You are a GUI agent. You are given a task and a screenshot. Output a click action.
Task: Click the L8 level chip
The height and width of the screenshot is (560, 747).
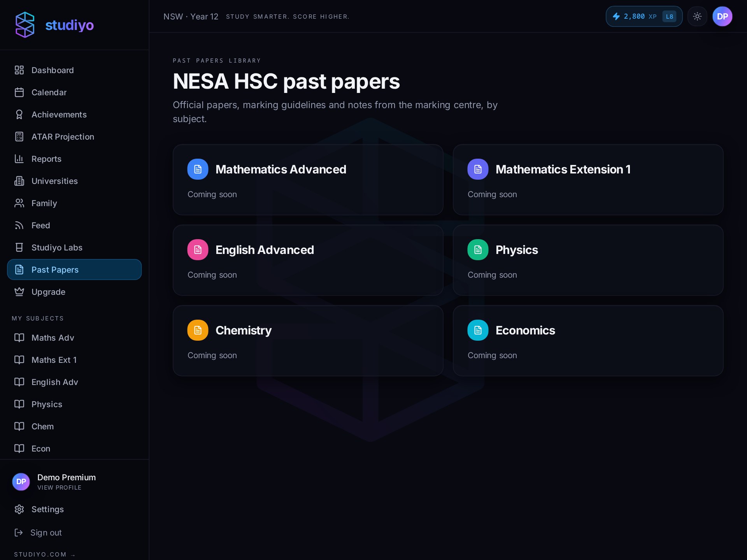coord(669,16)
